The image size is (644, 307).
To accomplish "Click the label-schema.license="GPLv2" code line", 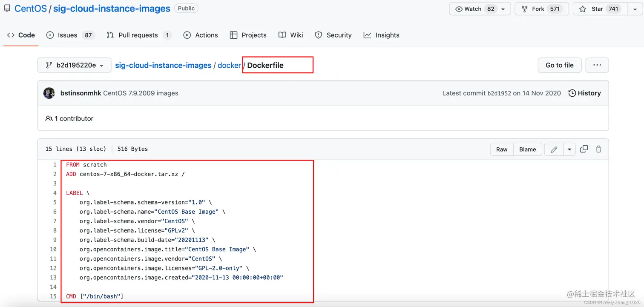I will coord(137,230).
